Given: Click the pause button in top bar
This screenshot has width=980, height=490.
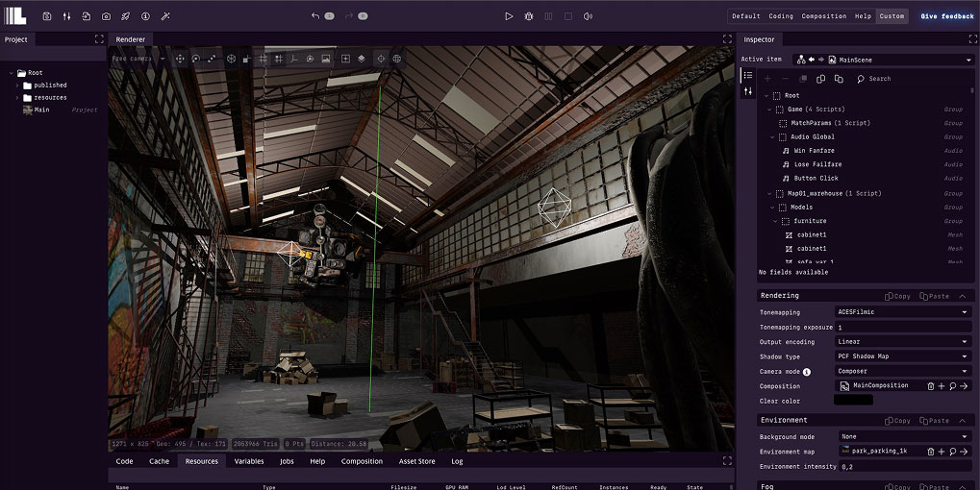Looking at the screenshot, I should [x=549, y=16].
